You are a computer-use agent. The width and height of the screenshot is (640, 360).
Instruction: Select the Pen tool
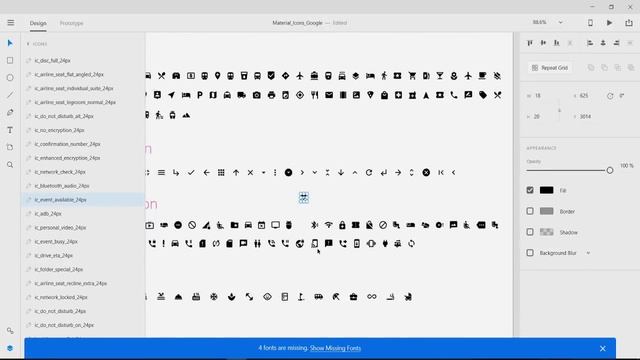pos(10,113)
